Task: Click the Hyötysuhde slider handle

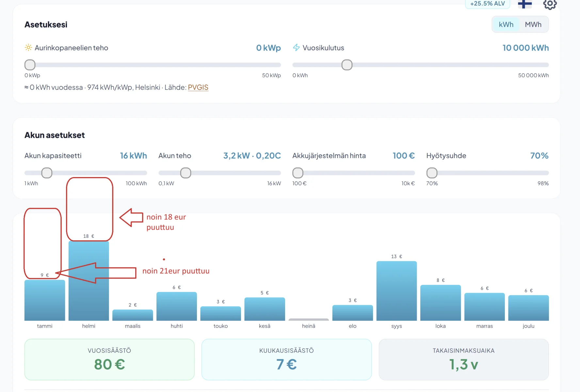Action: point(432,173)
